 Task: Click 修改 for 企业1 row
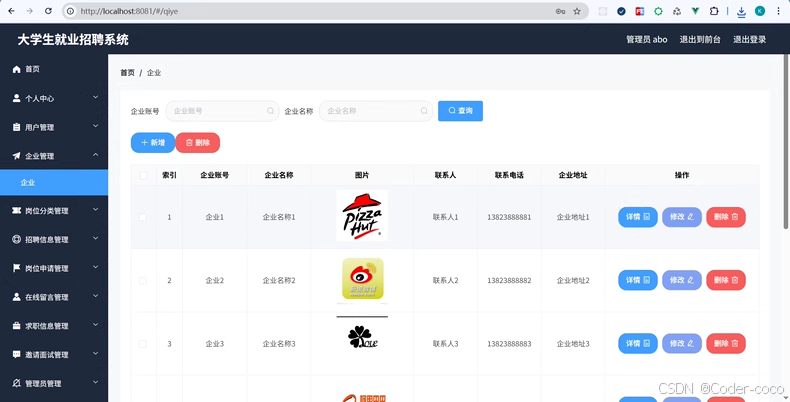682,217
